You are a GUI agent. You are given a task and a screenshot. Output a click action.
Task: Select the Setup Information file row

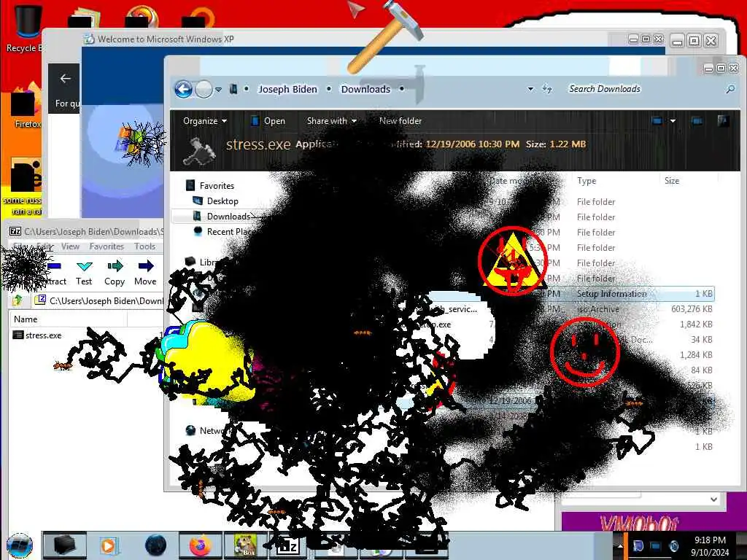click(612, 294)
